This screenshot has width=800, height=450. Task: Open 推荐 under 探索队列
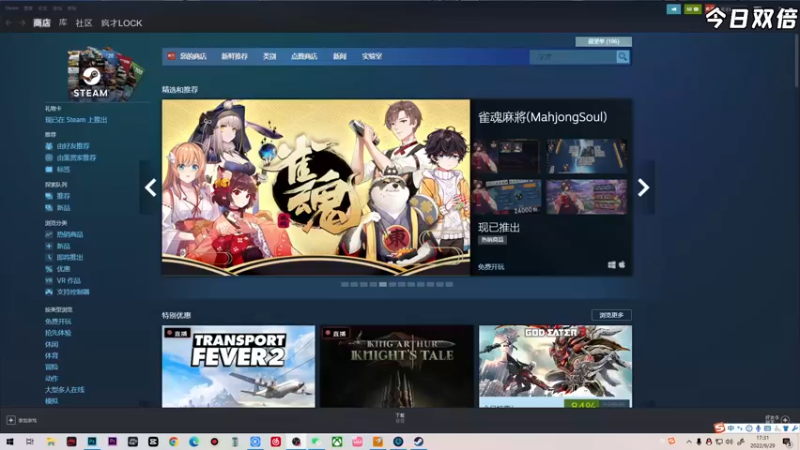(63, 196)
